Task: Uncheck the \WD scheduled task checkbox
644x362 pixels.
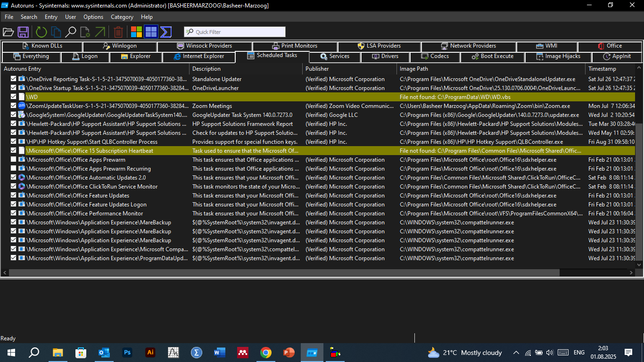Action: click(14, 97)
